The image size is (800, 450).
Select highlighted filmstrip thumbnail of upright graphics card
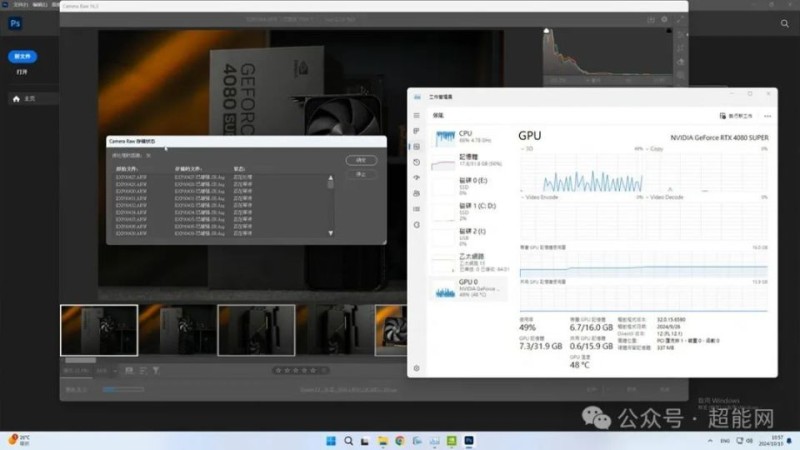pos(256,330)
